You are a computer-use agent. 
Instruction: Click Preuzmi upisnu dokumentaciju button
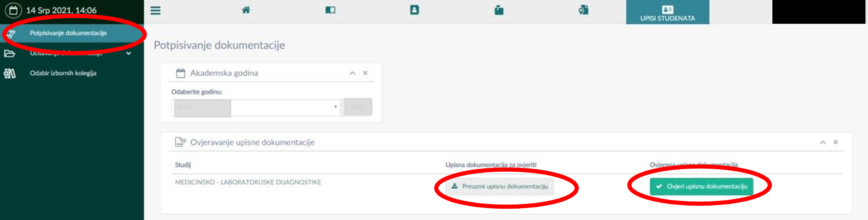point(500,186)
